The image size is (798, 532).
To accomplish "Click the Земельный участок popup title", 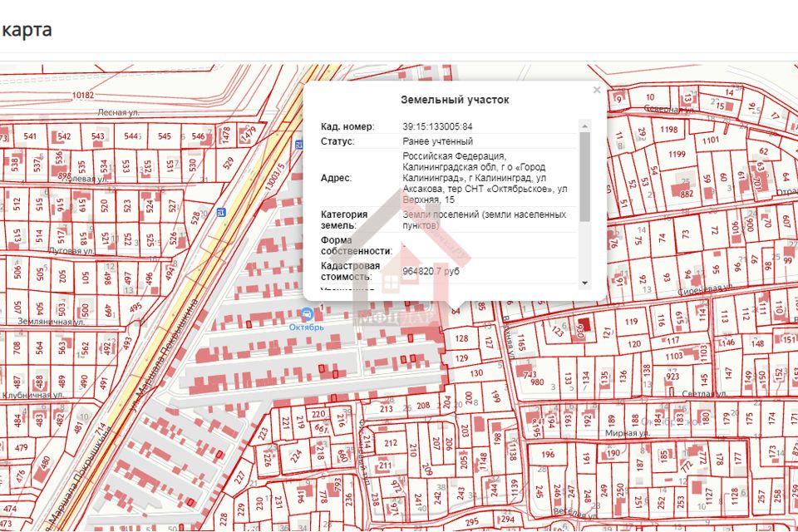I will [x=455, y=100].
